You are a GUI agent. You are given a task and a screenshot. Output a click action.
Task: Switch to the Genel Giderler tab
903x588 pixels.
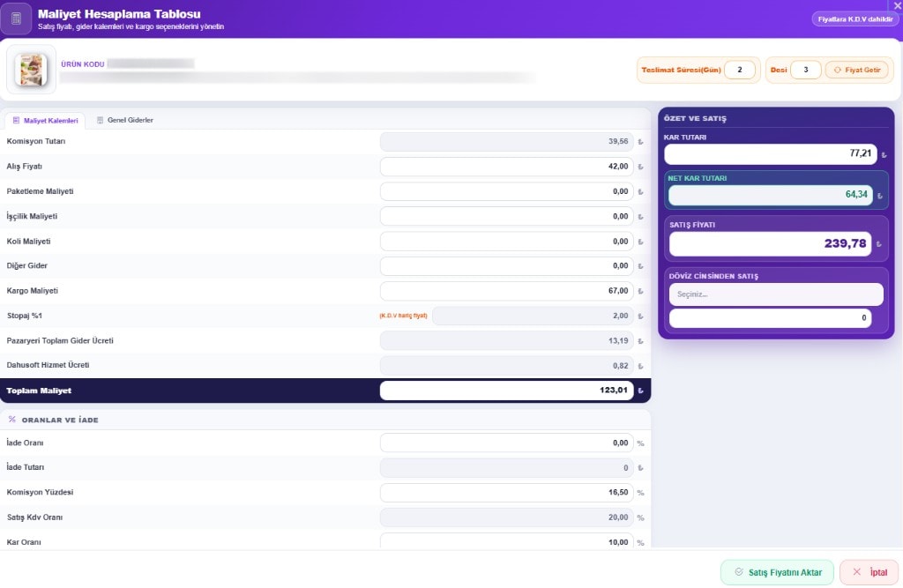click(125, 120)
